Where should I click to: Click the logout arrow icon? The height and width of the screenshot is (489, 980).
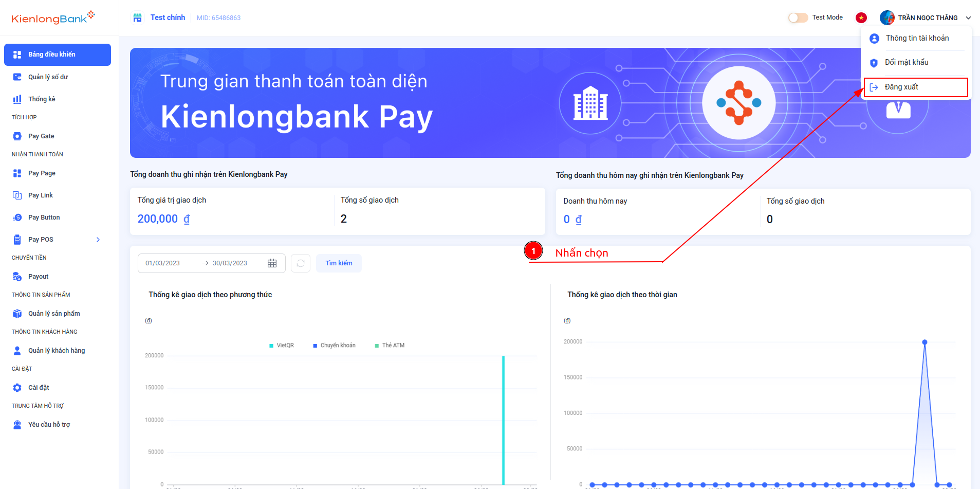[x=874, y=87]
